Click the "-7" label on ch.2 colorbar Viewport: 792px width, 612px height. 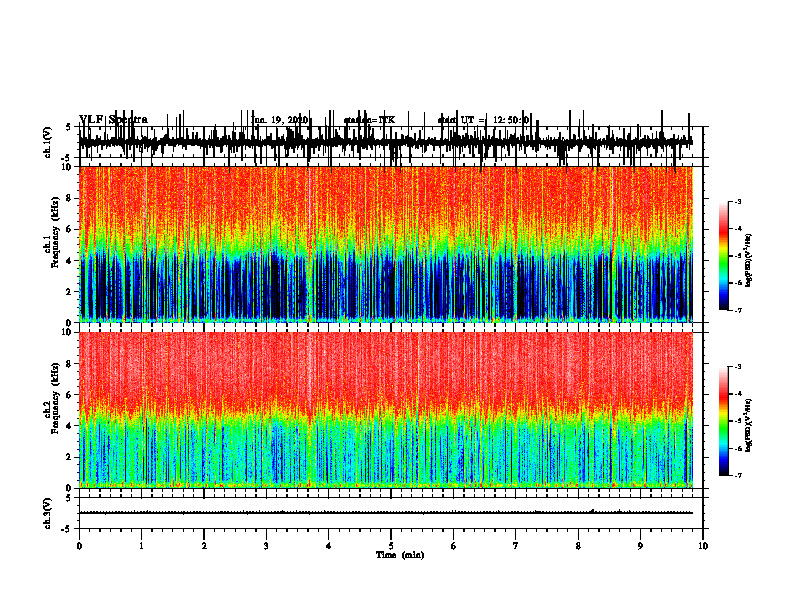point(737,475)
